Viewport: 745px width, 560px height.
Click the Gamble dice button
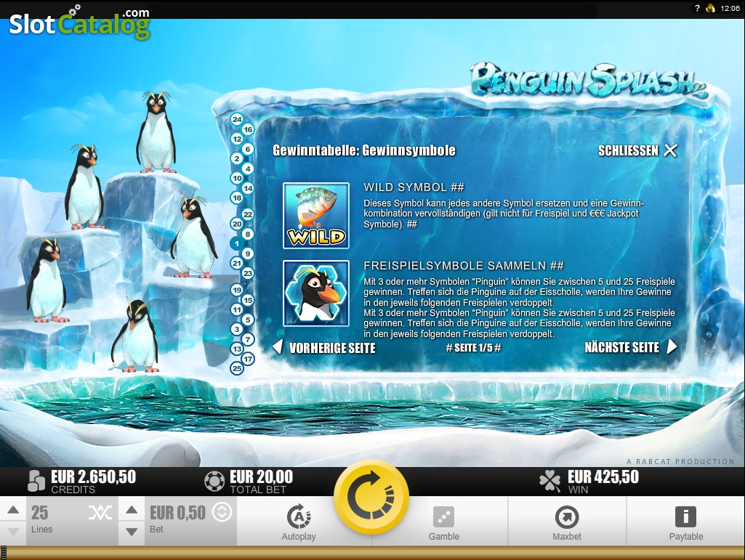444,522
